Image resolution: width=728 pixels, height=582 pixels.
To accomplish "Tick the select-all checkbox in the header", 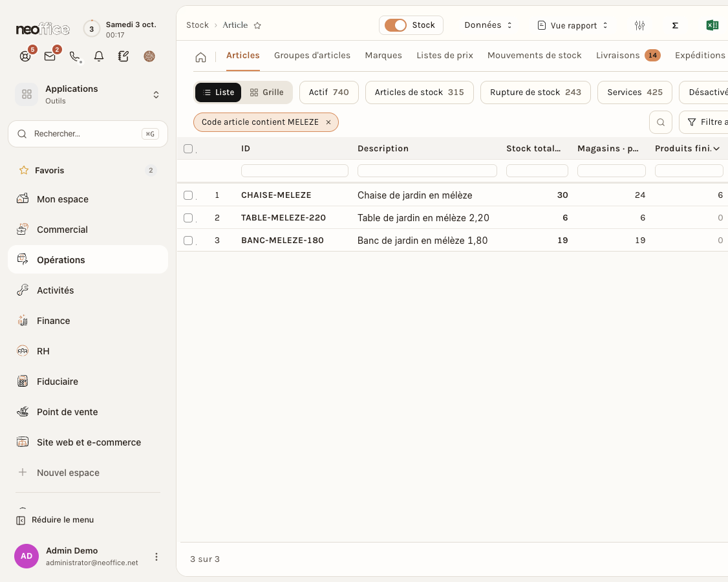I will (x=188, y=149).
